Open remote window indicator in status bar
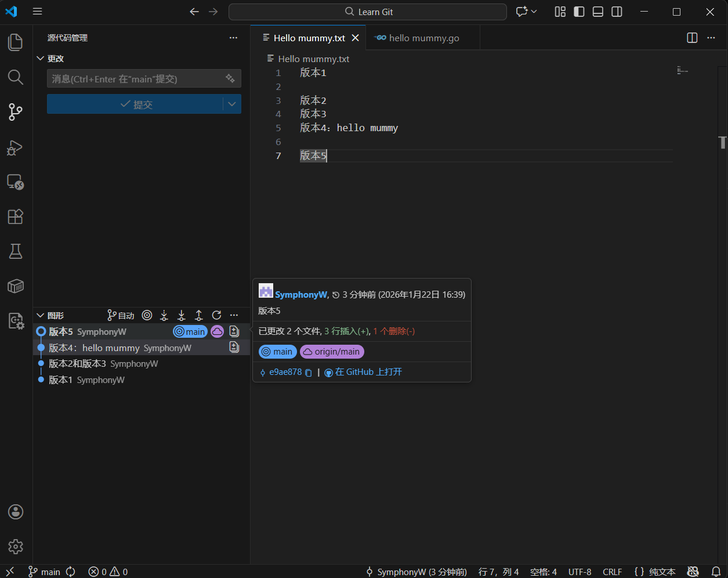 pyautogui.click(x=10, y=572)
